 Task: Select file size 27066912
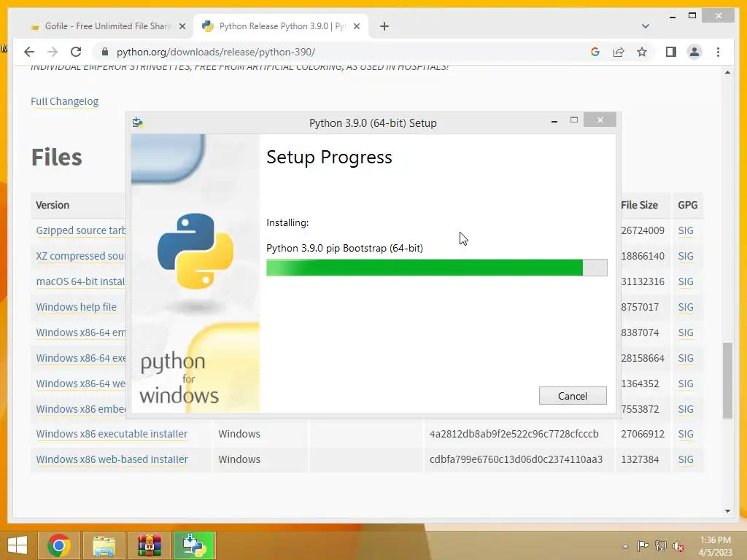tap(642, 434)
